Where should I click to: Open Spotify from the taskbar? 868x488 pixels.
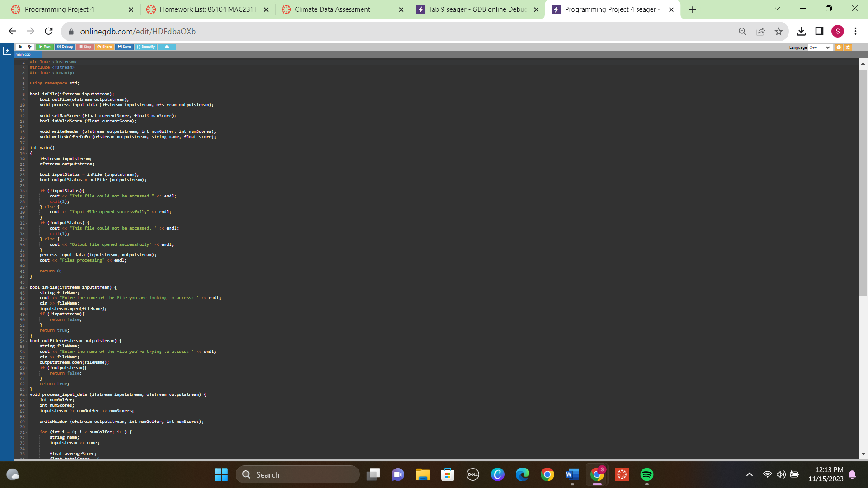(x=646, y=474)
